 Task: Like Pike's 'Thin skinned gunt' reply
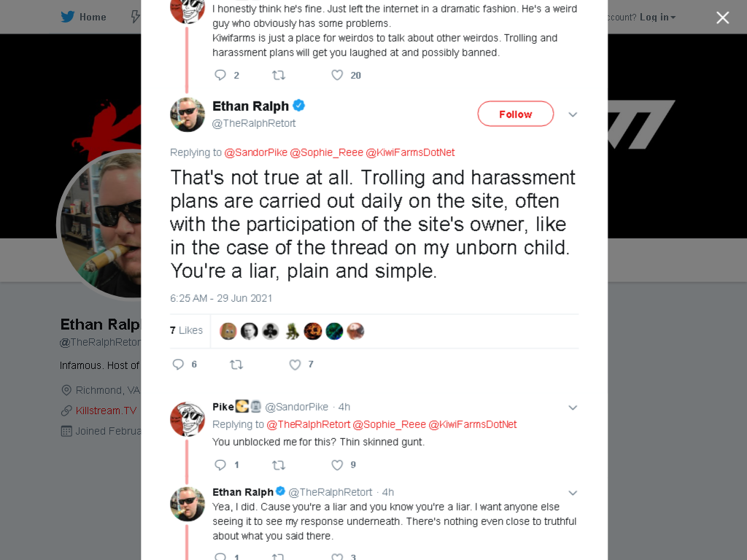pos(337,465)
